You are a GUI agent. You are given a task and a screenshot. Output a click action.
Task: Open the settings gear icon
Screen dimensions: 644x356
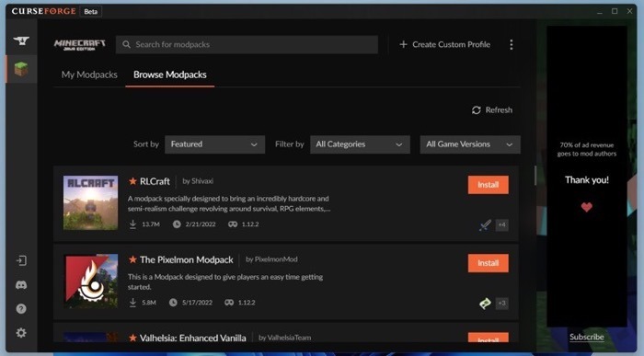click(21, 332)
